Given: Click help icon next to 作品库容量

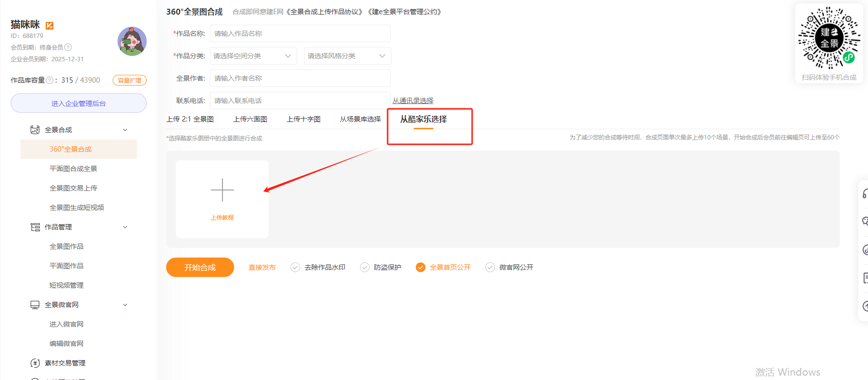Looking at the screenshot, I should point(50,80).
